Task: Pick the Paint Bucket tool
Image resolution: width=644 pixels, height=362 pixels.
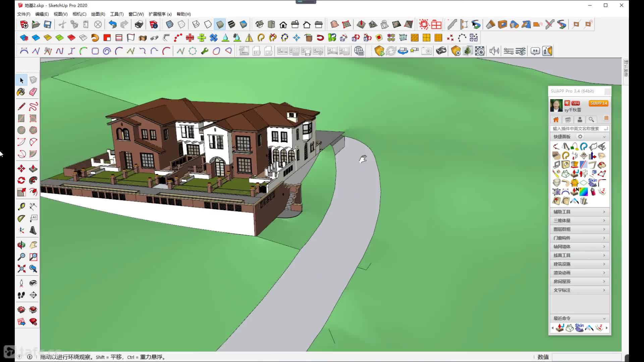Action: click(21, 92)
